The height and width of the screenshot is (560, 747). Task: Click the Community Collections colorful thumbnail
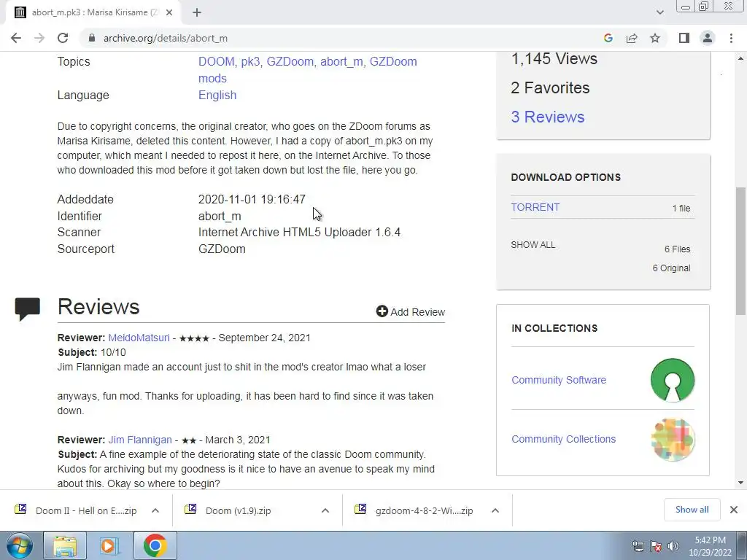[x=672, y=439]
